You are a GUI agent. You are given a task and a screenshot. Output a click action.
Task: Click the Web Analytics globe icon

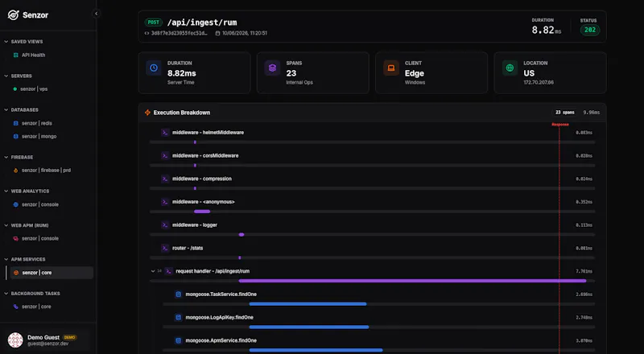point(15,204)
